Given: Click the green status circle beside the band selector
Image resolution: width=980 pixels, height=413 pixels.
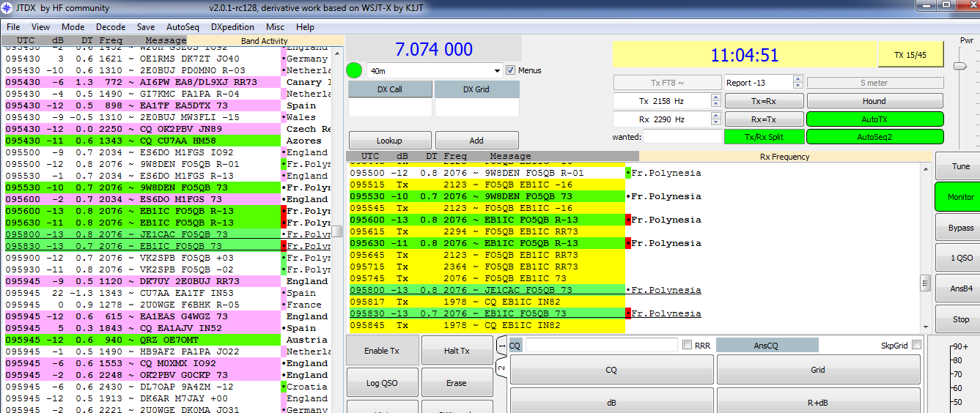Looking at the screenshot, I should [x=354, y=70].
